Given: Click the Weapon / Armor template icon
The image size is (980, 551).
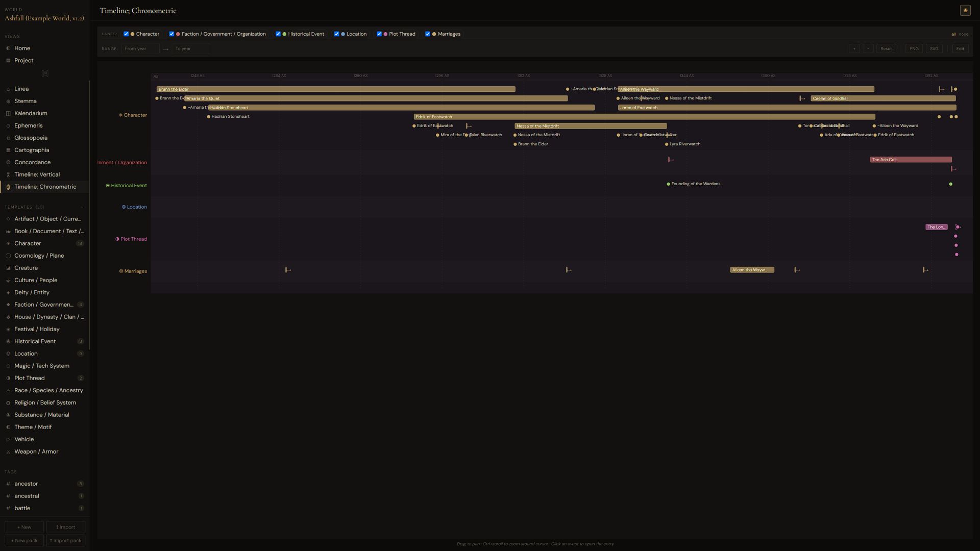Looking at the screenshot, I should coord(8,452).
